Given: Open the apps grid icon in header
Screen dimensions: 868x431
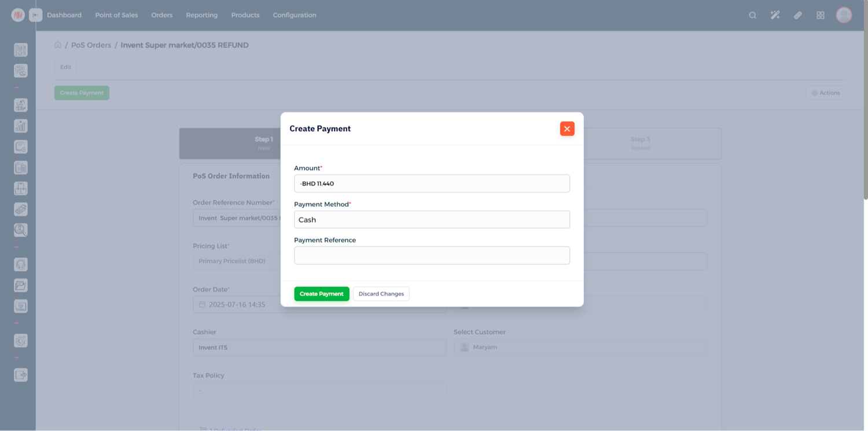Looking at the screenshot, I should click(820, 15).
